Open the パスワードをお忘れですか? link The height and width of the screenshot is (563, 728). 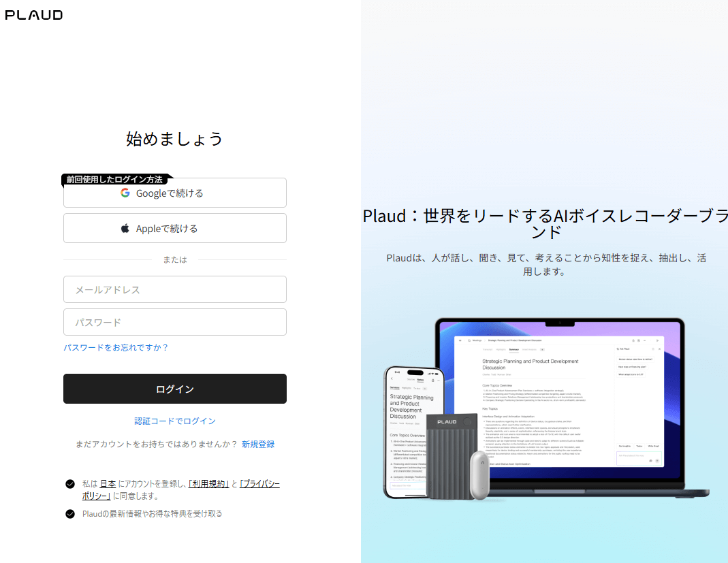(x=116, y=347)
